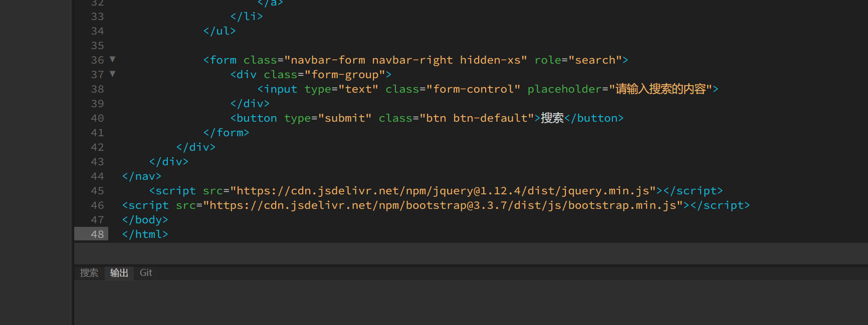Click the "form-group" class value
This screenshot has width=868, height=325.
(345, 75)
